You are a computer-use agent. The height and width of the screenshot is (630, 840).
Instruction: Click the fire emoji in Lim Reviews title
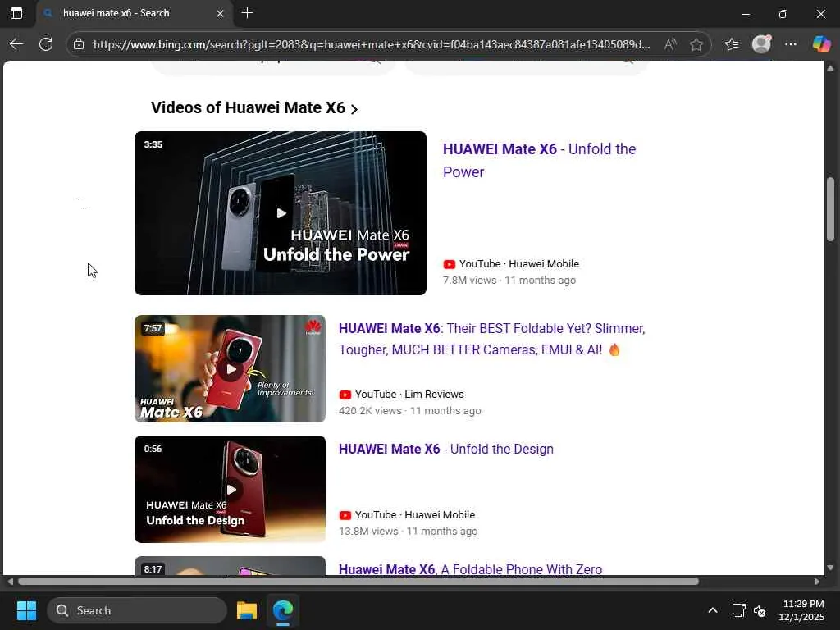coord(614,349)
